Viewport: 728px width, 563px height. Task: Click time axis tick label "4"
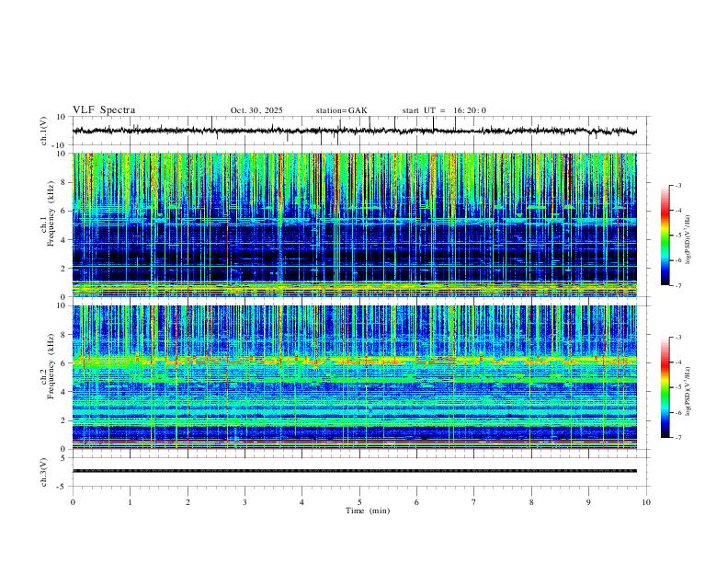(301, 502)
